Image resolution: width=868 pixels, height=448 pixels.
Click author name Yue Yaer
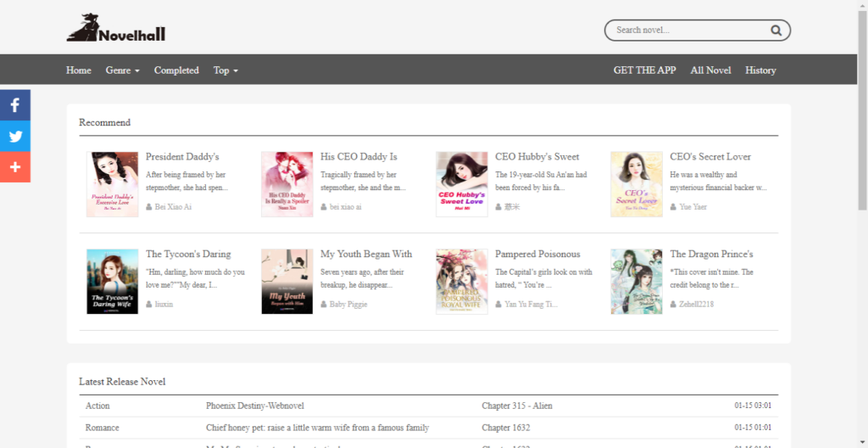(693, 207)
